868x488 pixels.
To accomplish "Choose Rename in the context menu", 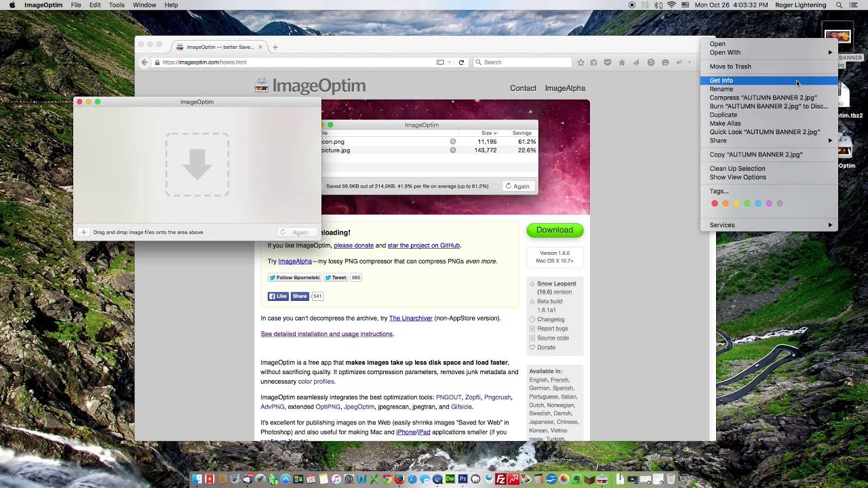I will pos(769,89).
